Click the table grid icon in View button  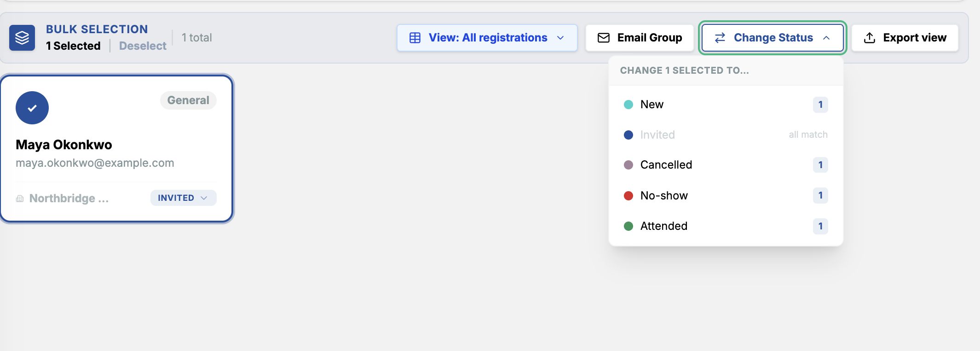[x=415, y=38]
